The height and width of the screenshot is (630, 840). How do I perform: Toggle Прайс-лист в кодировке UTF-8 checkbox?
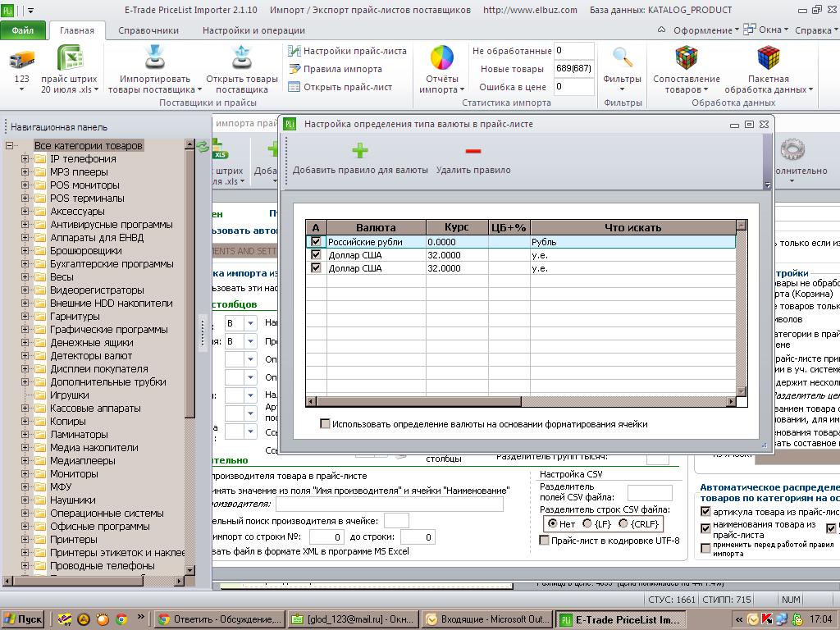[545, 540]
